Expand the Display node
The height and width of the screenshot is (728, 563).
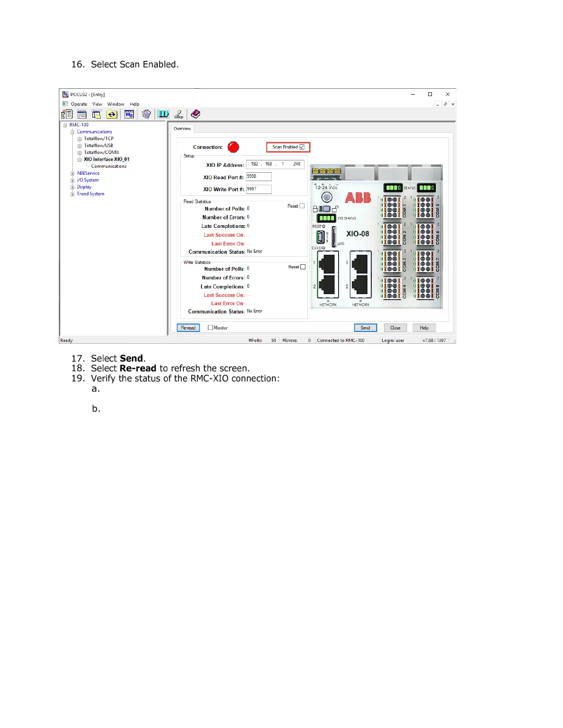pyautogui.click(x=72, y=187)
